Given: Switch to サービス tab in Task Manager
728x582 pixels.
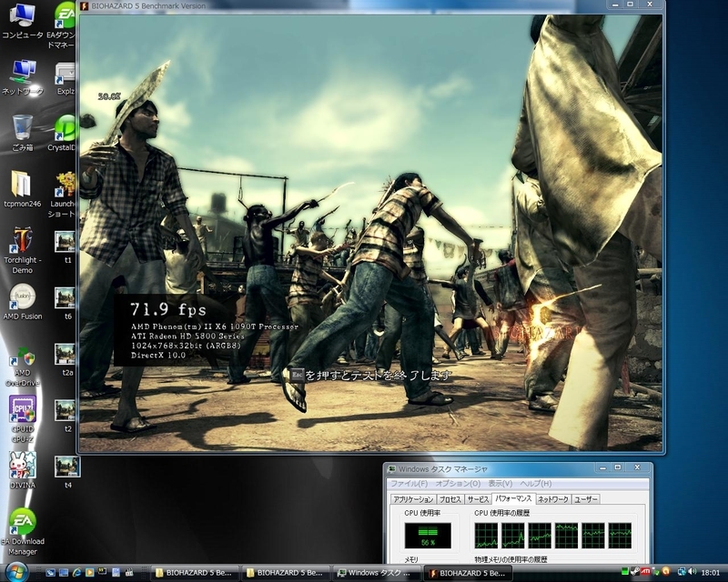Looking at the screenshot, I should pyautogui.click(x=478, y=499).
